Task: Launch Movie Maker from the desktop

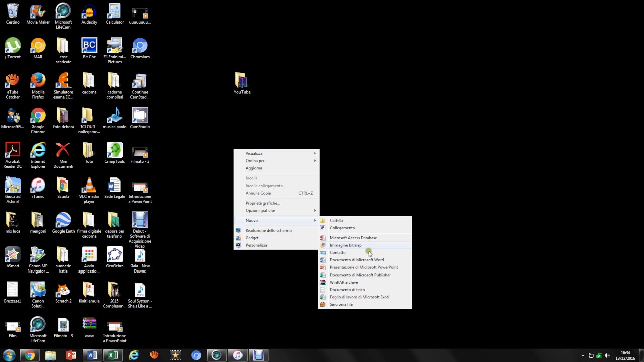Action: tap(38, 14)
